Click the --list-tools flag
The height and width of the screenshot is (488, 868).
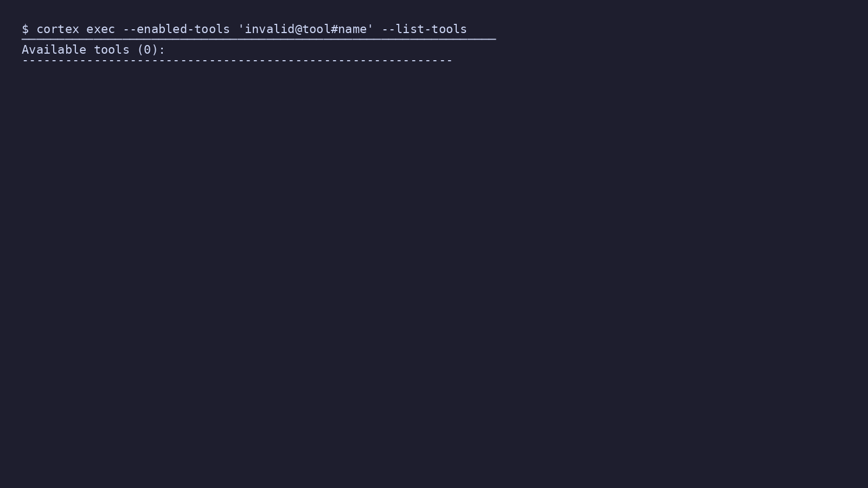pyautogui.click(x=424, y=29)
